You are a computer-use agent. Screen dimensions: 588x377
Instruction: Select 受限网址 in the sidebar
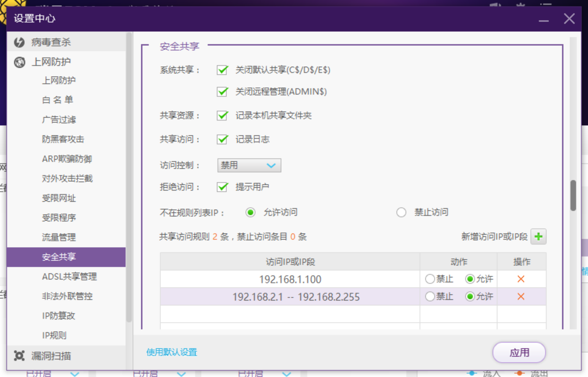tap(59, 198)
